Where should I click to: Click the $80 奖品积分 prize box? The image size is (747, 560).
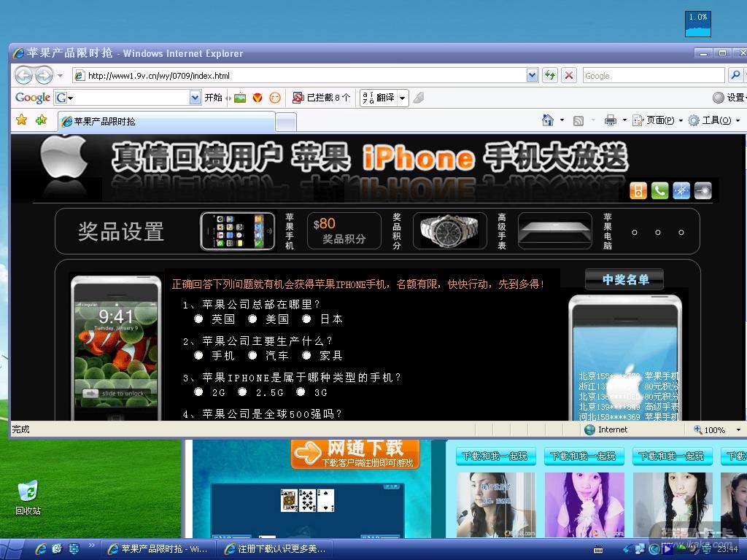coord(344,231)
